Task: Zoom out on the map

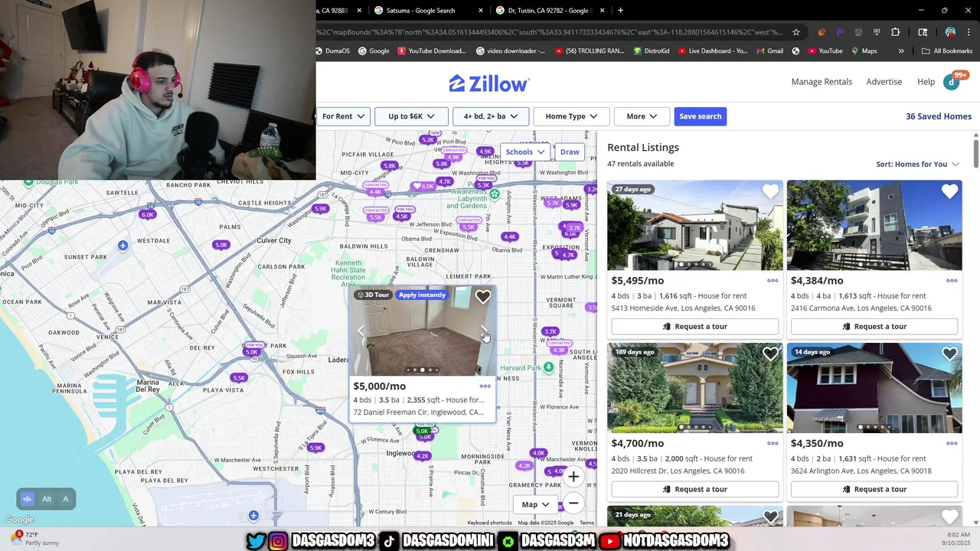Action: point(573,503)
